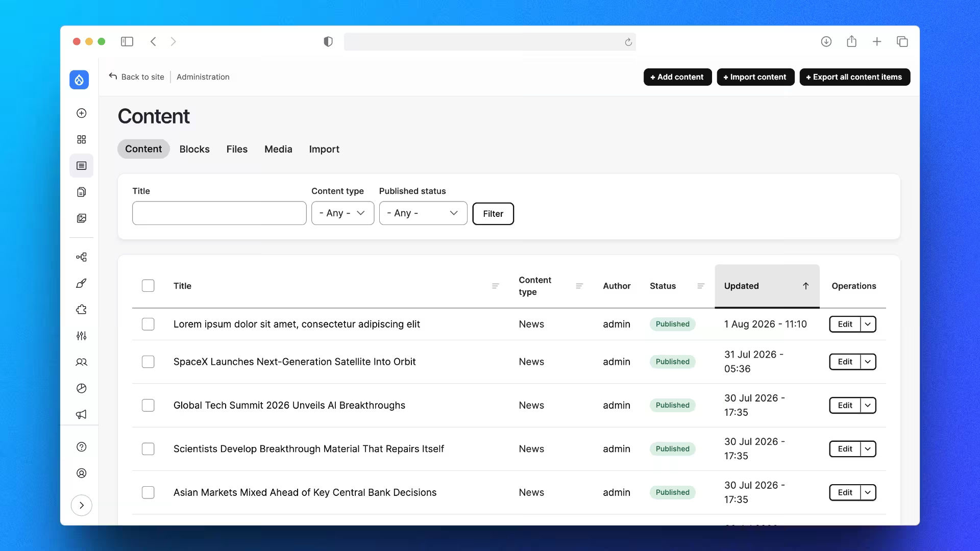Open the Create plus-circle sidebar icon
This screenshot has width=980, height=551.
81,113
